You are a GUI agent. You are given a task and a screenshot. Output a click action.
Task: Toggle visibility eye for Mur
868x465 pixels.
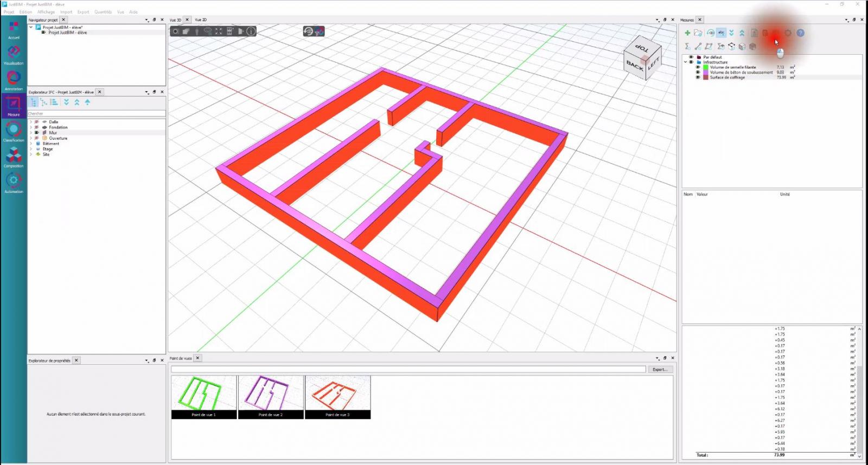(x=37, y=133)
